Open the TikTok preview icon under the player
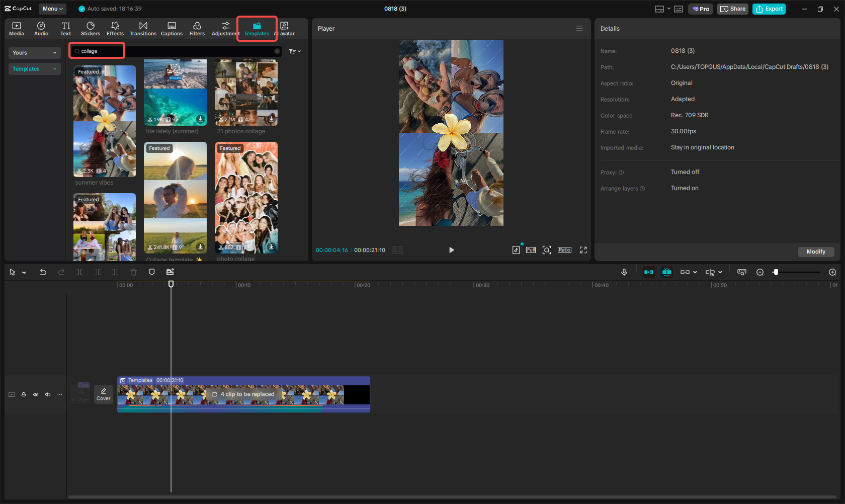This screenshot has height=504, width=845. point(516,249)
